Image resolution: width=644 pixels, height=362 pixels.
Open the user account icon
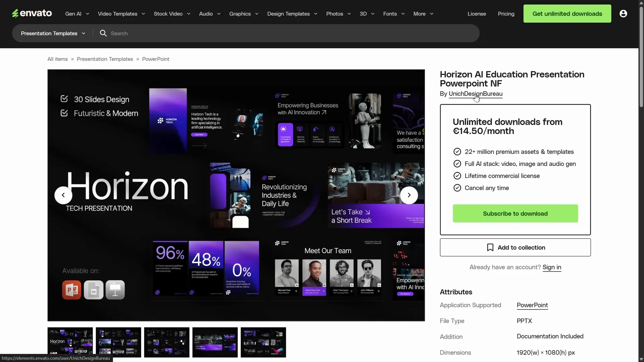click(623, 13)
